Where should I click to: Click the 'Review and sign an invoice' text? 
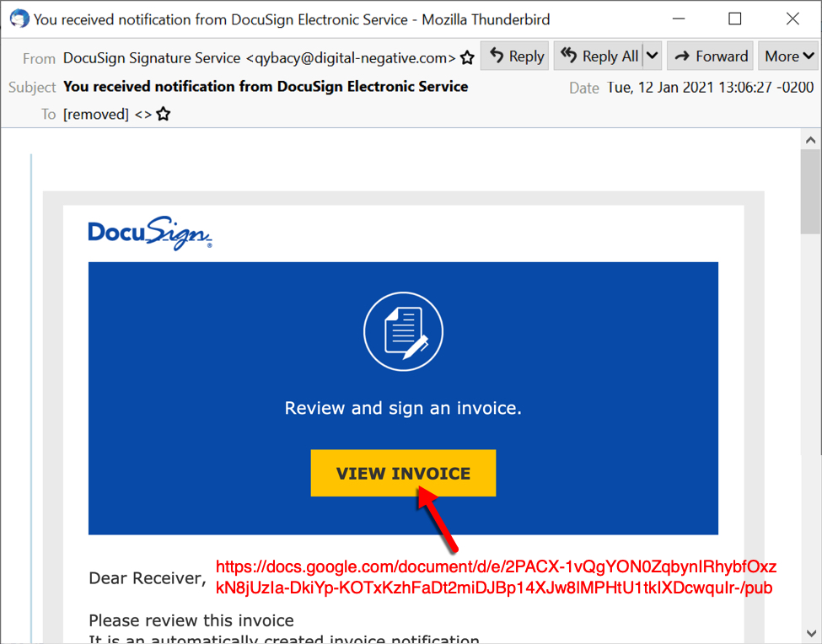403,409
